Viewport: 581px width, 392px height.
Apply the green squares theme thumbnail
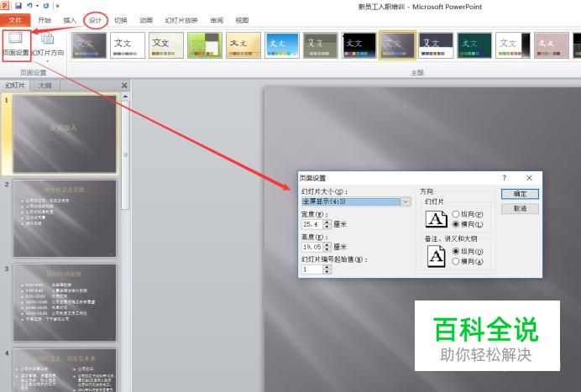click(205, 45)
